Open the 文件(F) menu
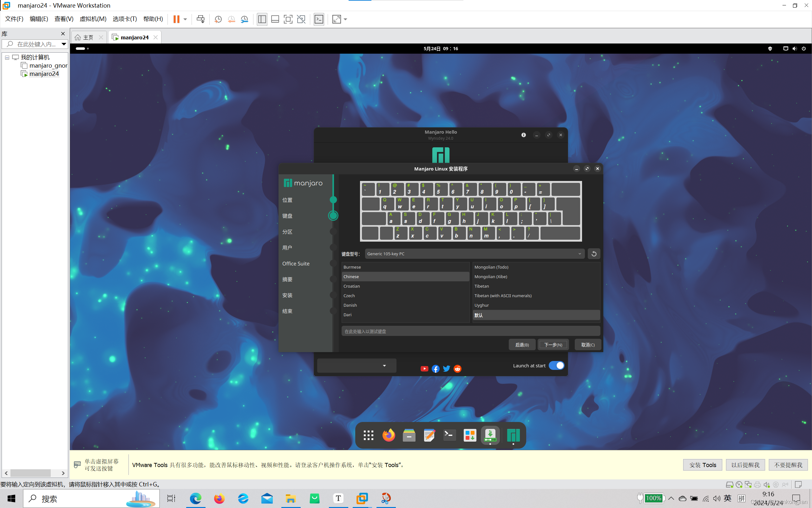This screenshot has height=508, width=812. click(x=14, y=19)
